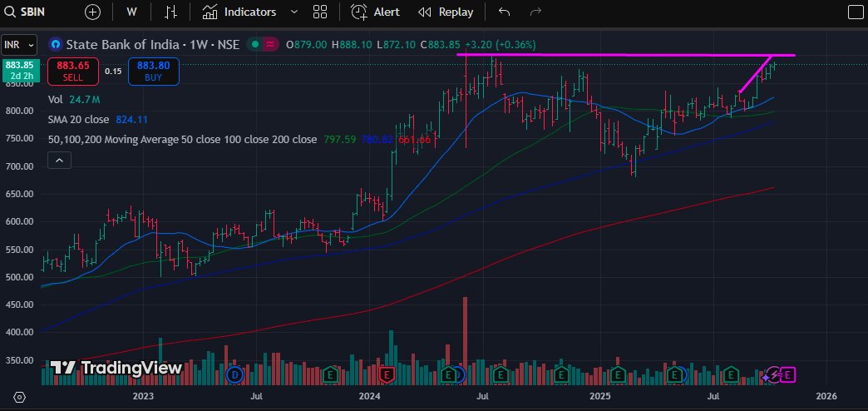Undo the last chart action

coord(504,12)
